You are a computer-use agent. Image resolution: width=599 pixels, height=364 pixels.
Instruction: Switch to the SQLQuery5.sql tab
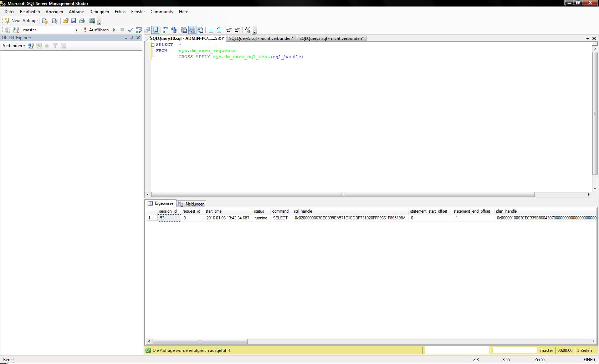pos(261,38)
